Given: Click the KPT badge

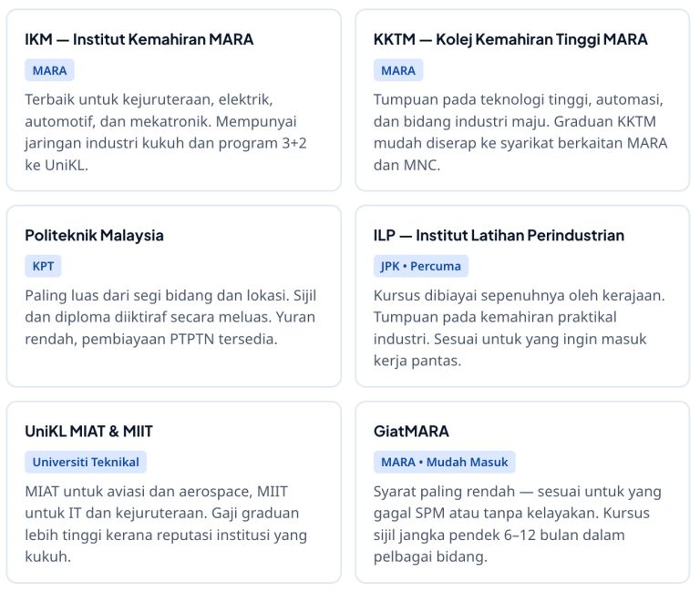Looking at the screenshot, I should [x=43, y=266].
